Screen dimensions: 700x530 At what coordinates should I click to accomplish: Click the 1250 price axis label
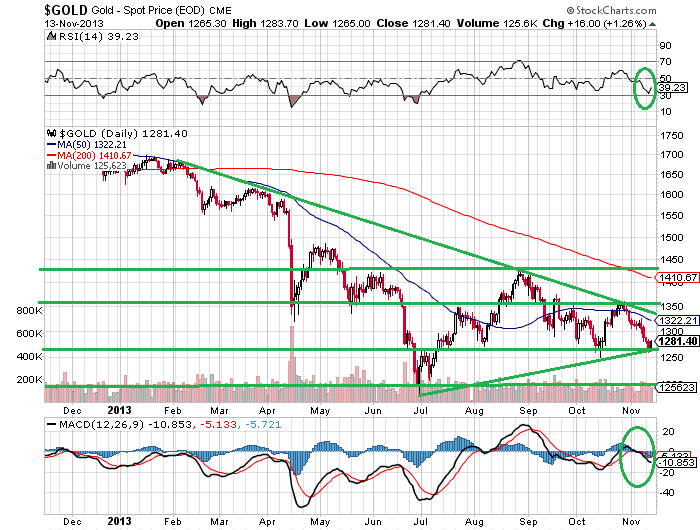point(671,357)
